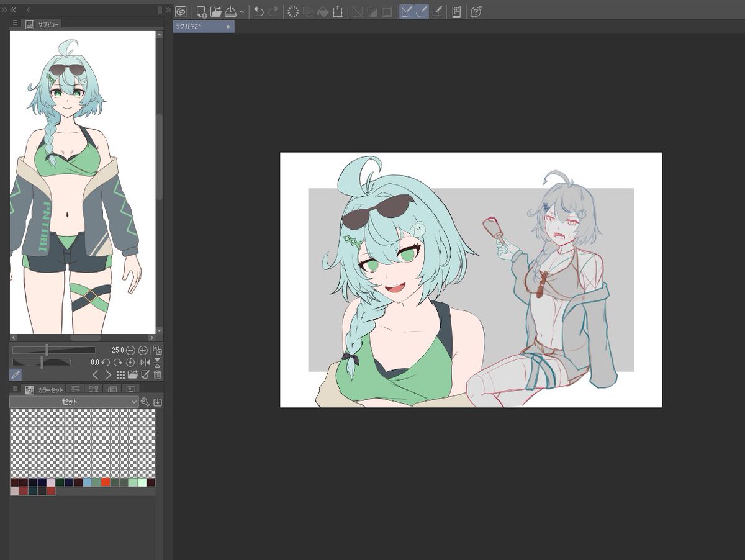Deselect using the crossed dashed-box icon
Image resolution: width=745 pixels, height=560 pixels.
(x=357, y=11)
